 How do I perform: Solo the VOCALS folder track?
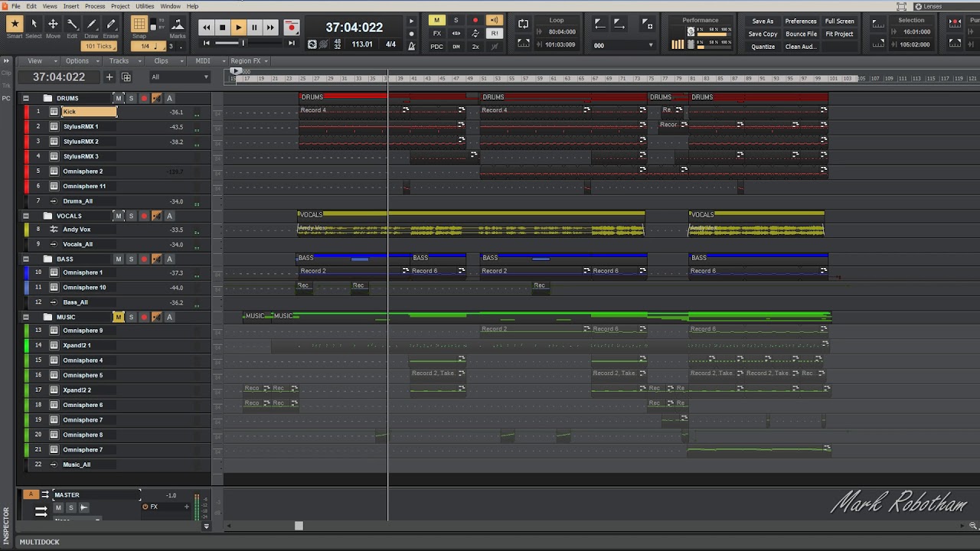(x=131, y=216)
